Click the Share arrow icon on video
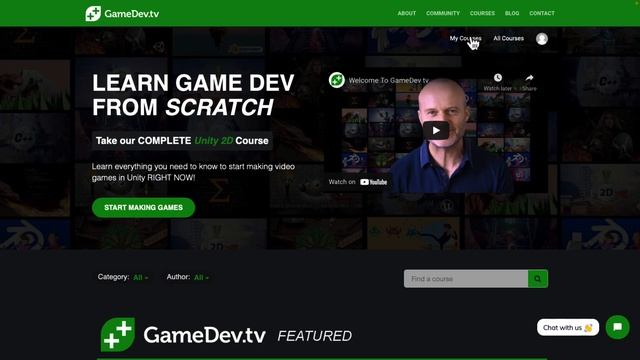Screen dimensions: 640x360 click(x=529, y=78)
